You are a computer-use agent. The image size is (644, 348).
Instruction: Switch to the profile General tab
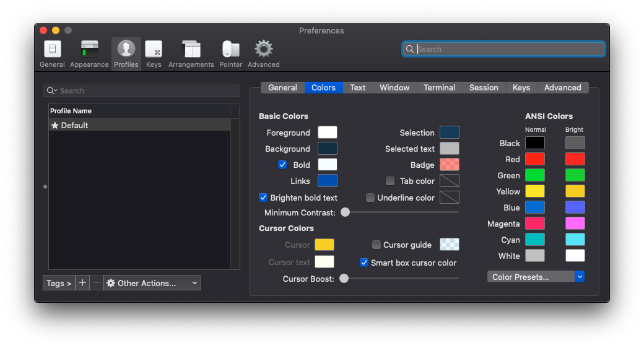click(282, 87)
